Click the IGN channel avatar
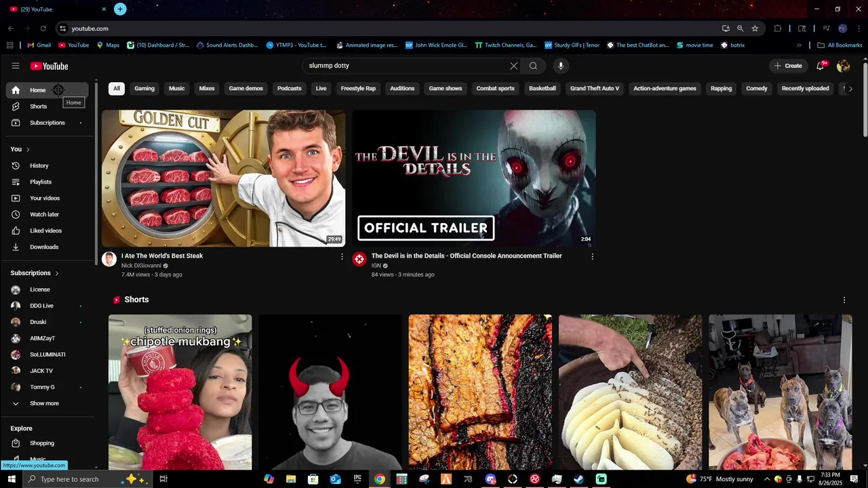 (359, 259)
